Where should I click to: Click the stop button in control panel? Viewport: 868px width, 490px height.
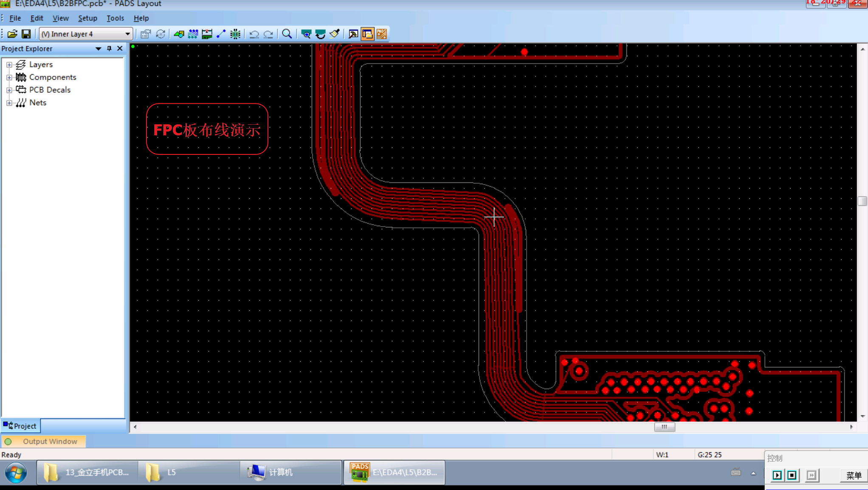pyautogui.click(x=792, y=475)
